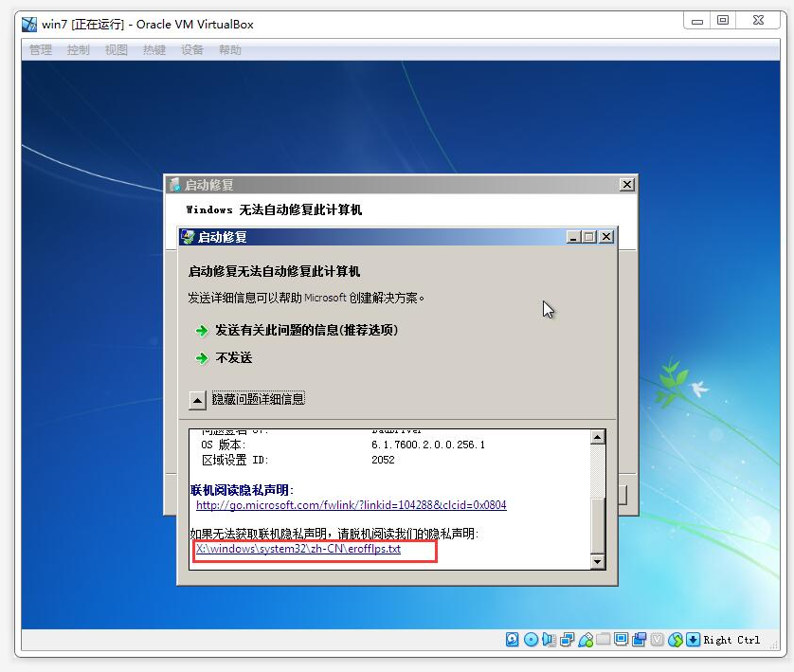Click the optical disc icon in VirtualBox status bar
794x672 pixels.
click(x=531, y=640)
